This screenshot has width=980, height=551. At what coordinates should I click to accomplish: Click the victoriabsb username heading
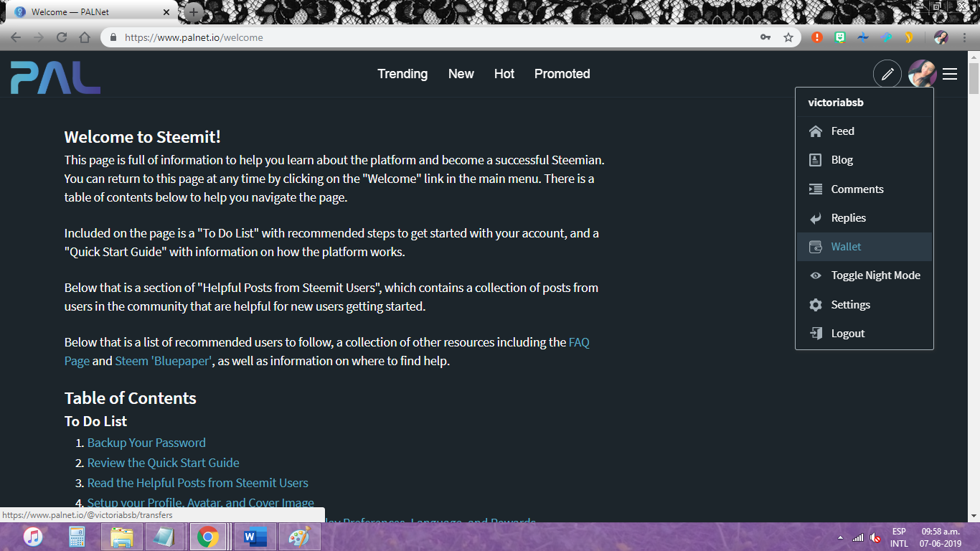pyautogui.click(x=836, y=103)
